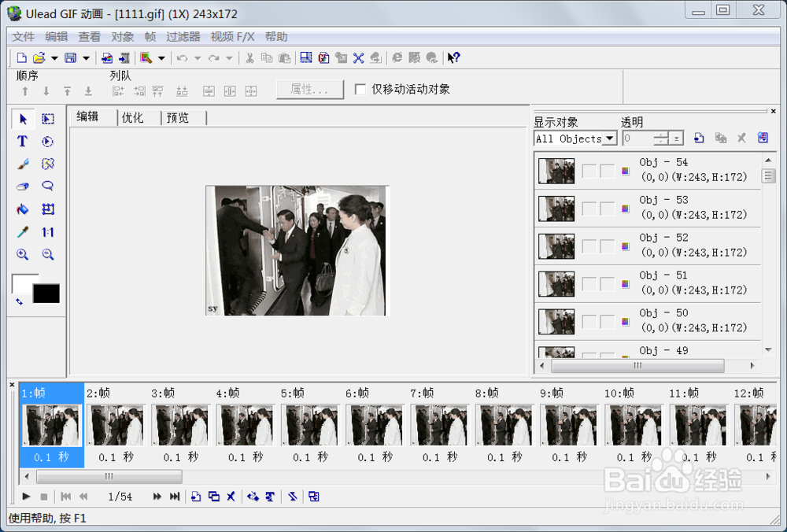The height and width of the screenshot is (532, 787).
Task: Click the Redo arrow icon
Action: click(214, 58)
